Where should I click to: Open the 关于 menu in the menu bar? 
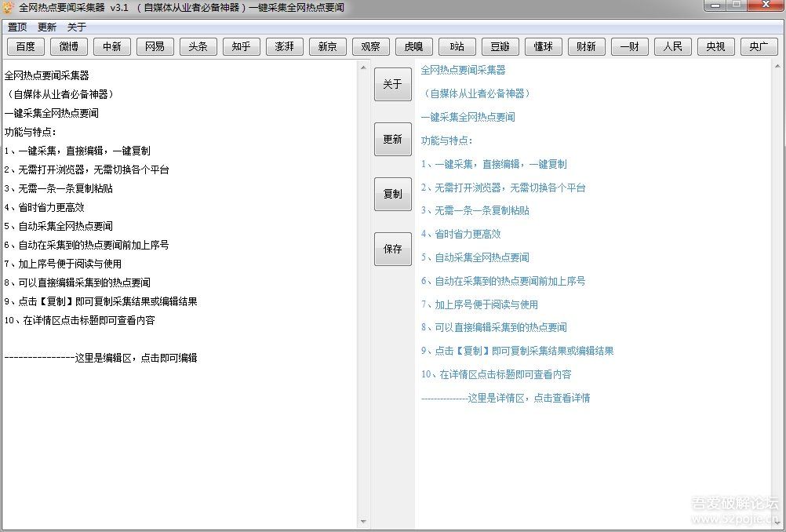[77, 27]
